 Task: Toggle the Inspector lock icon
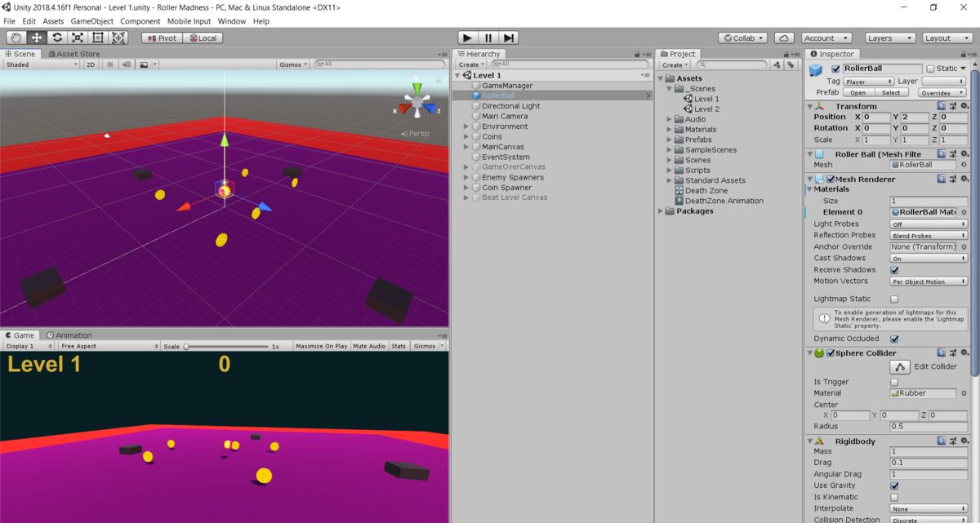click(964, 55)
